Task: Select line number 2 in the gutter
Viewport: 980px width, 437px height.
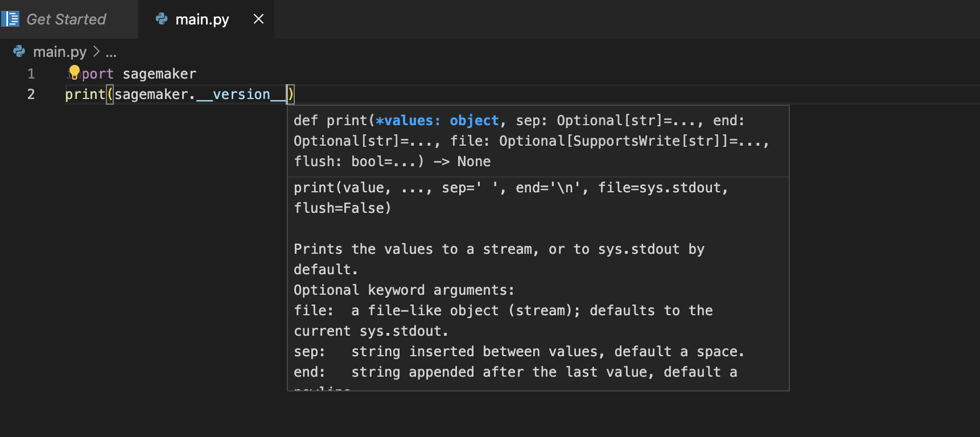Action: pos(31,94)
